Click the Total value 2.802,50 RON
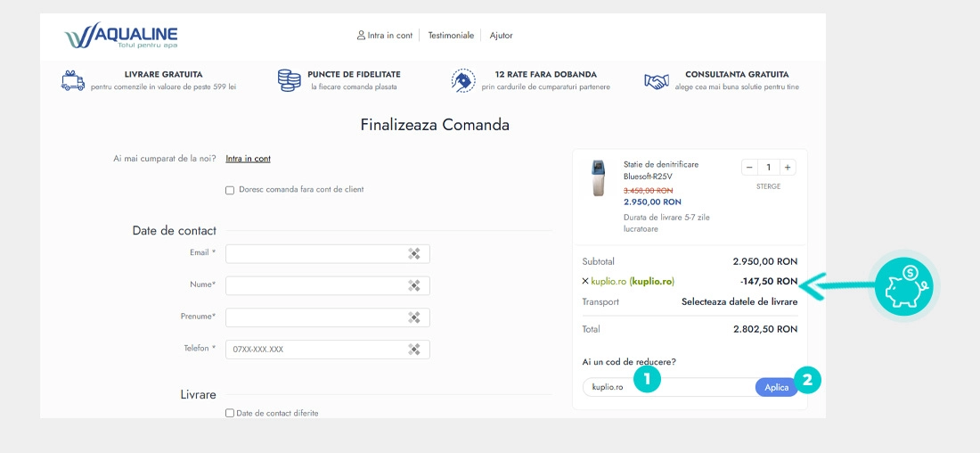This screenshot has width=980, height=453. [x=765, y=329]
